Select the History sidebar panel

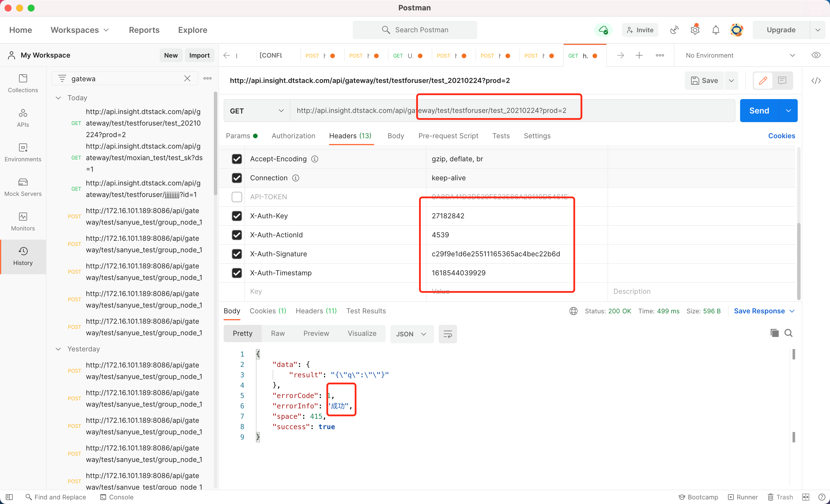pyautogui.click(x=23, y=256)
